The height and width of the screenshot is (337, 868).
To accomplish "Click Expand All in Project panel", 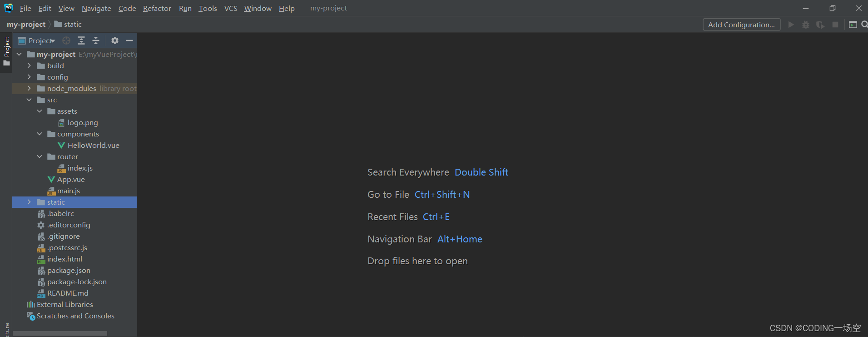I will click(81, 40).
